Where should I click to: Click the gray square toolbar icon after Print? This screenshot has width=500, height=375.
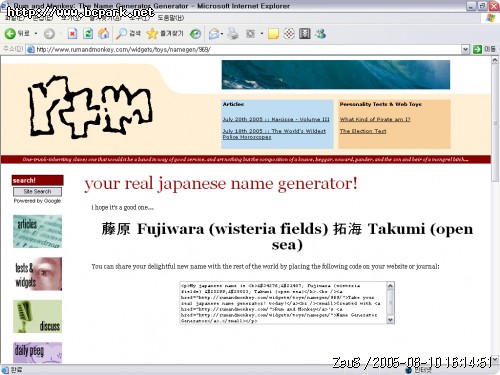point(250,34)
